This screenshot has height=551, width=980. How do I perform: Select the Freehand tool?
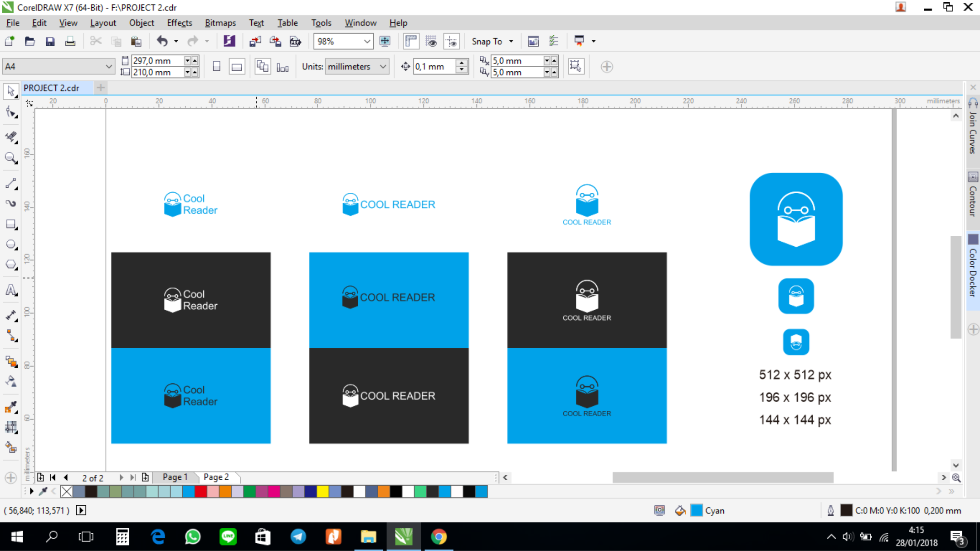click(x=10, y=183)
